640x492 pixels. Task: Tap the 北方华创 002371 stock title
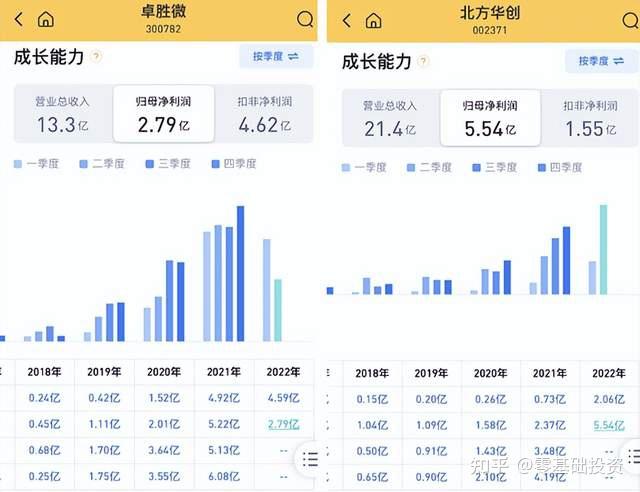490,20
